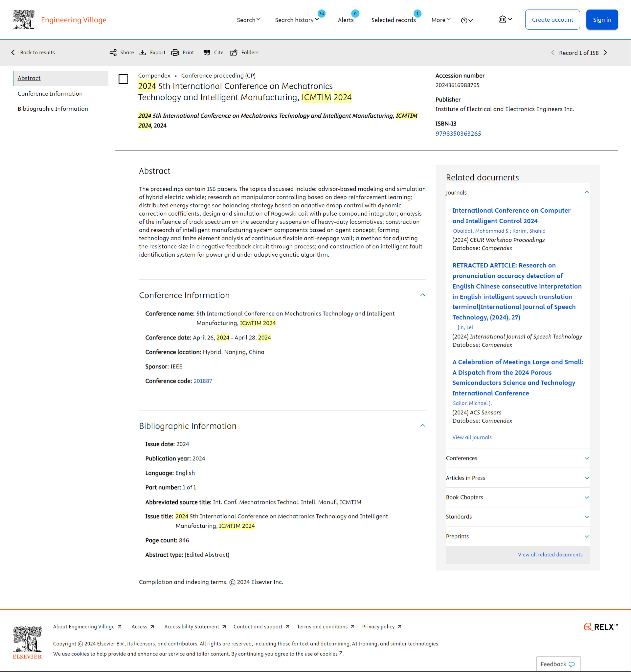631x672 pixels.
Task: Go to next record arrow
Action: pos(605,53)
